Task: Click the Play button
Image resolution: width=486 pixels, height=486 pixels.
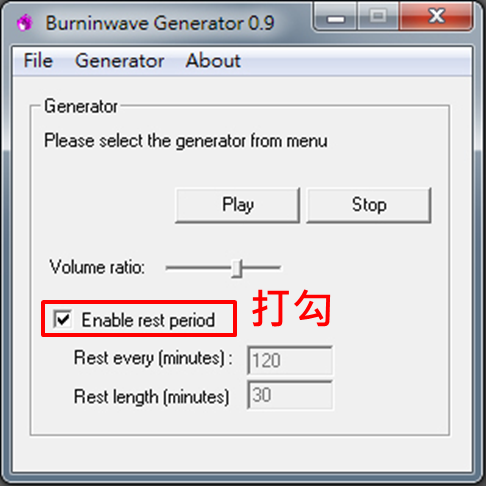Action: (x=237, y=205)
